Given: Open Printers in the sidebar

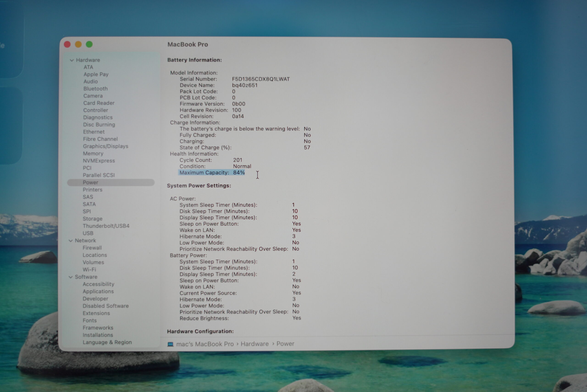Looking at the screenshot, I should 92,190.
